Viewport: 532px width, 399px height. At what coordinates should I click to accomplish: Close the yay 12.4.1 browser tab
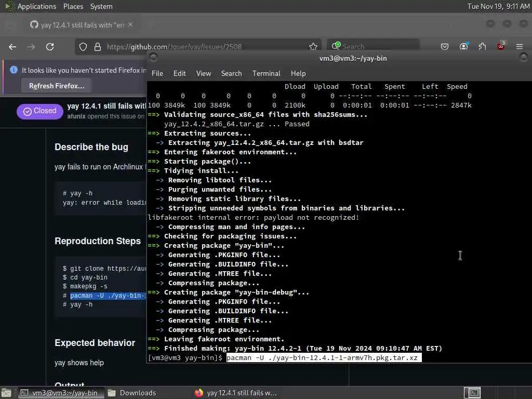(x=130, y=24)
